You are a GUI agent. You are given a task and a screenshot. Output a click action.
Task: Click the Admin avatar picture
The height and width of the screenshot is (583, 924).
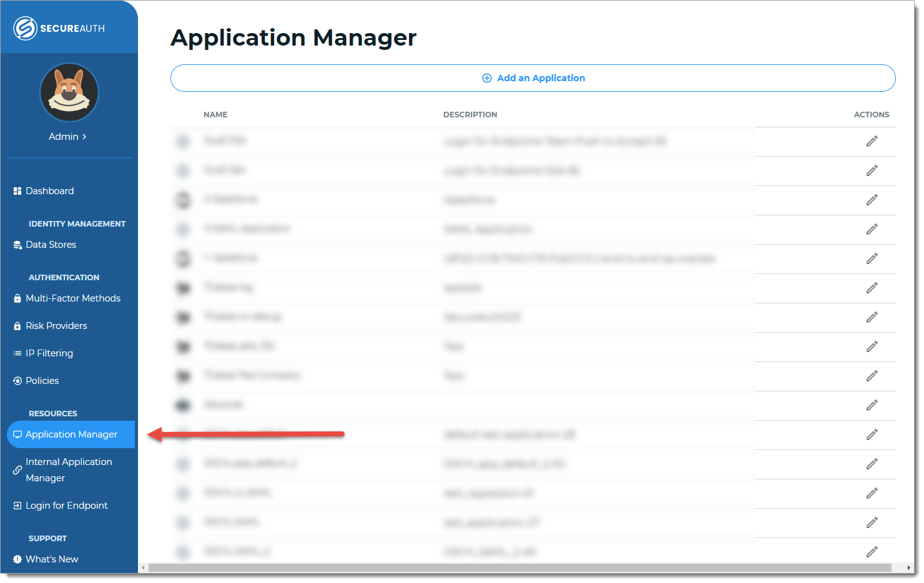point(69,92)
